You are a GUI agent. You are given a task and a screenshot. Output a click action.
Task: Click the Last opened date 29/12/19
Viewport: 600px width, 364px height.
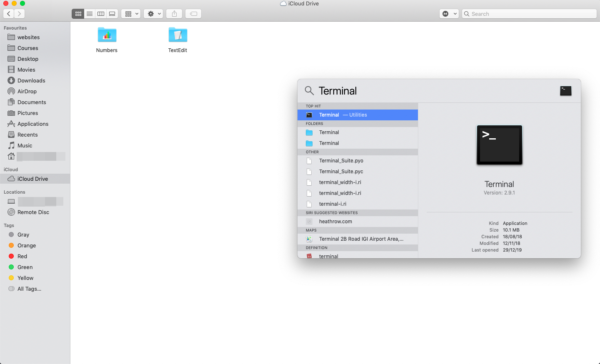[x=512, y=250]
